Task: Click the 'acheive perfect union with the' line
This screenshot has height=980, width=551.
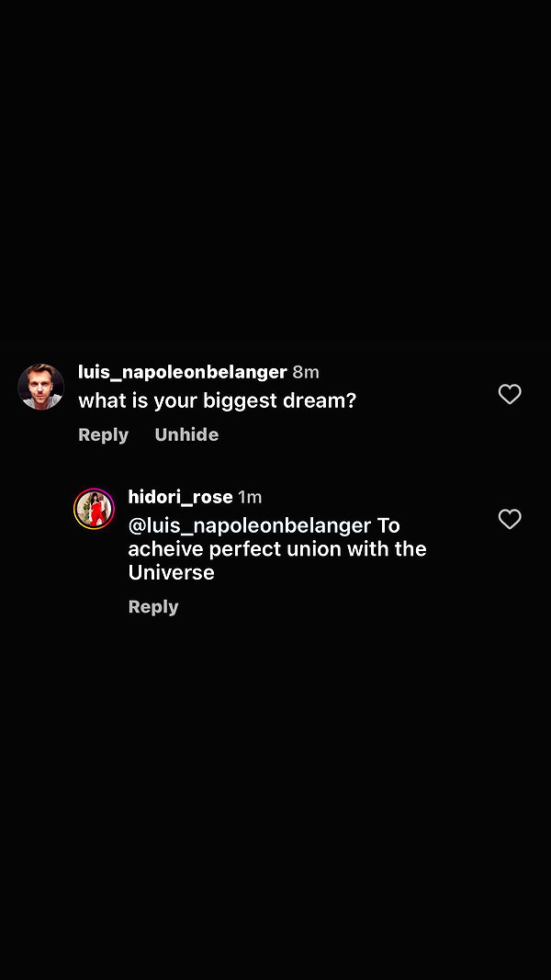Action: [277, 549]
